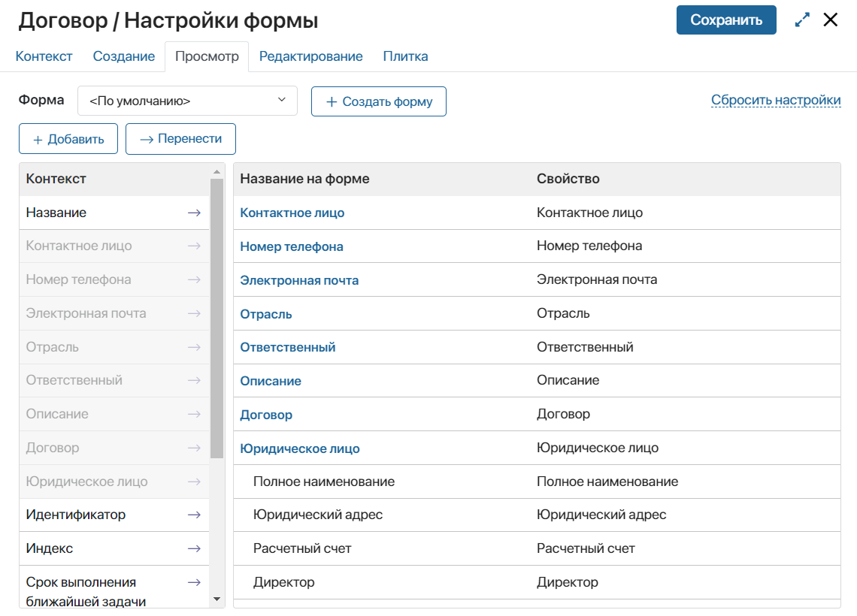Click Полное наименование in the Свойство column
The image size is (857, 616).
tap(607, 482)
